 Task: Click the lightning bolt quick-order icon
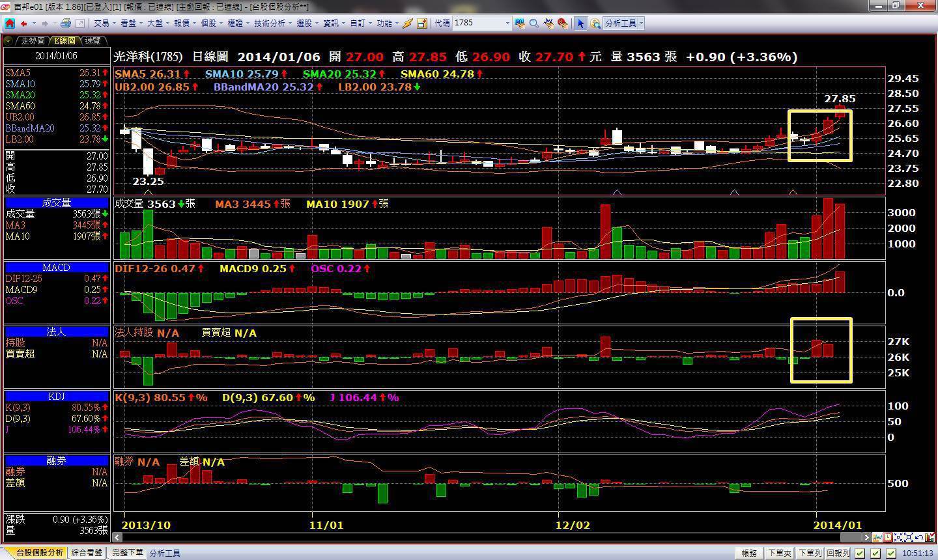pyautogui.click(x=407, y=23)
